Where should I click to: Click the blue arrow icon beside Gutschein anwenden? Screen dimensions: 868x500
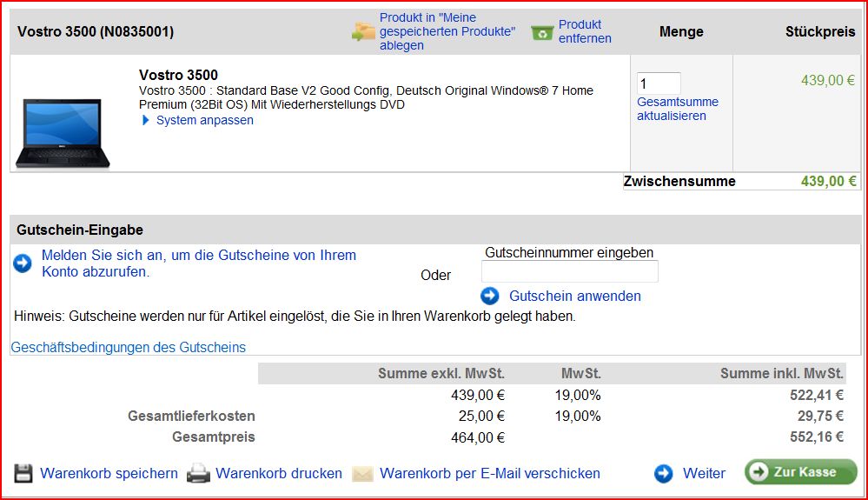[490, 297]
